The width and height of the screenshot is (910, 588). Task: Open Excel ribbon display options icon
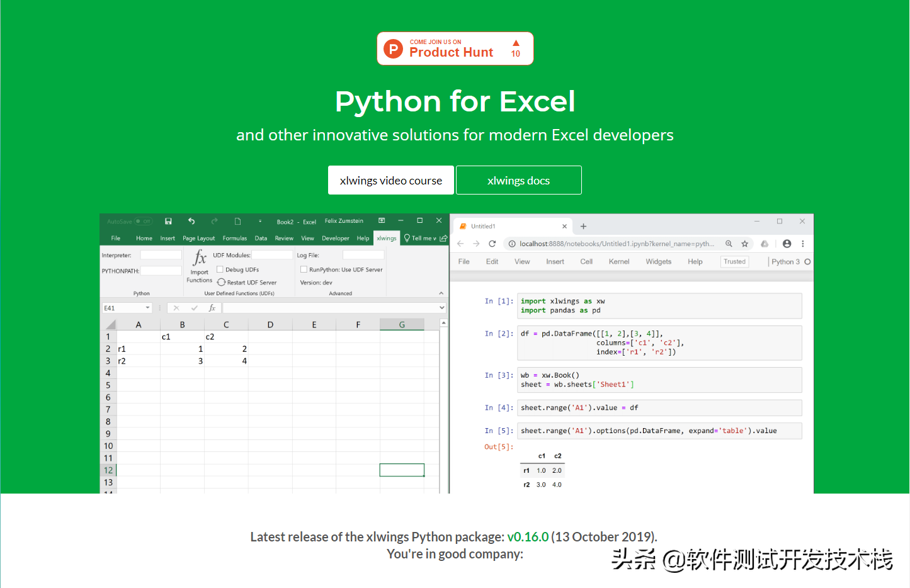pos(382,221)
